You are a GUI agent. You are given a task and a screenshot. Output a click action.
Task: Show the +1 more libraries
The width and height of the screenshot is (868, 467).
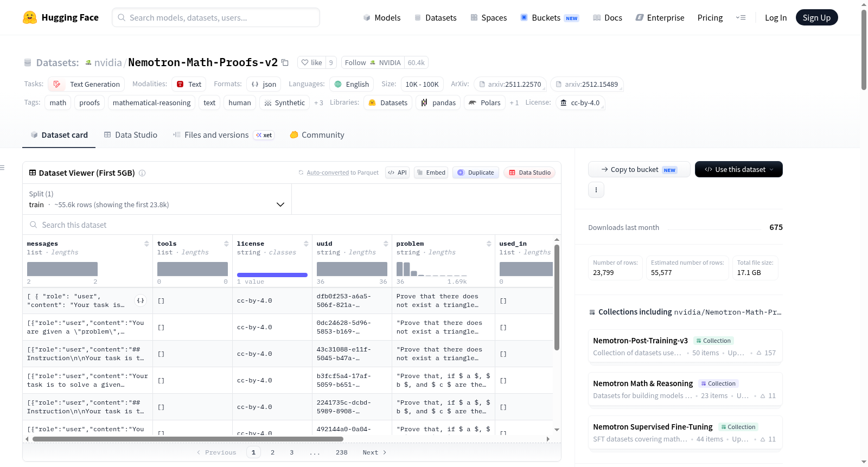pyautogui.click(x=514, y=103)
